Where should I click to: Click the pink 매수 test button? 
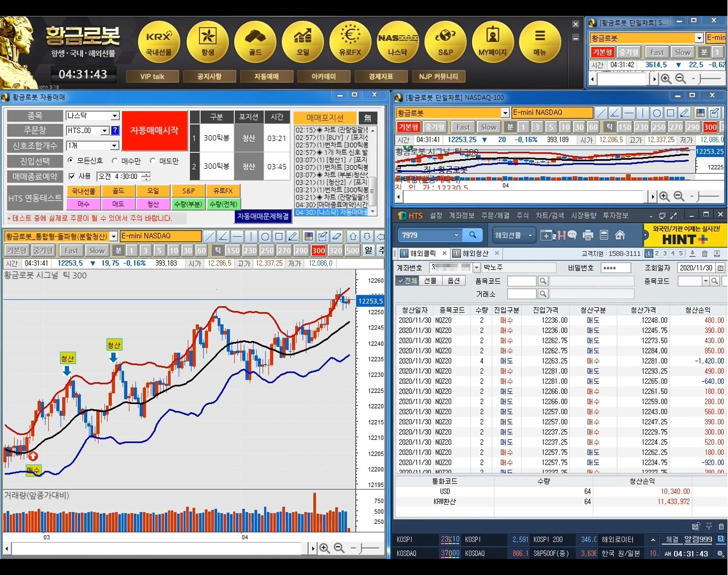84,204
